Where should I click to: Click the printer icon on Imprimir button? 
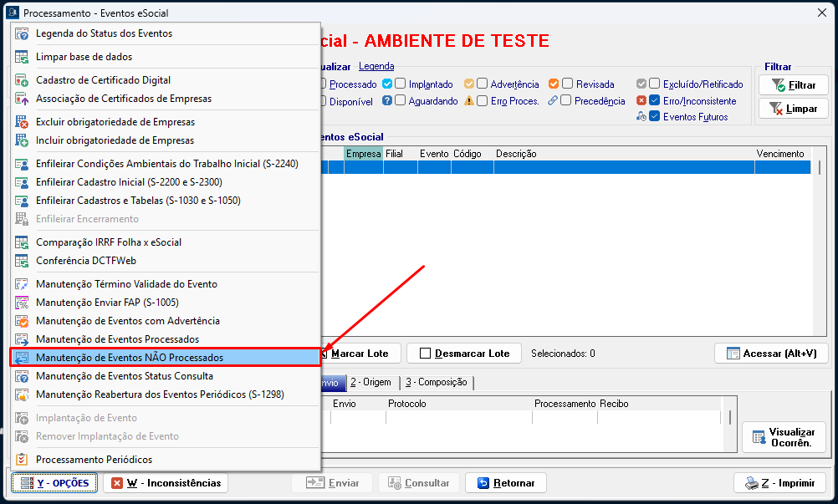[751, 483]
